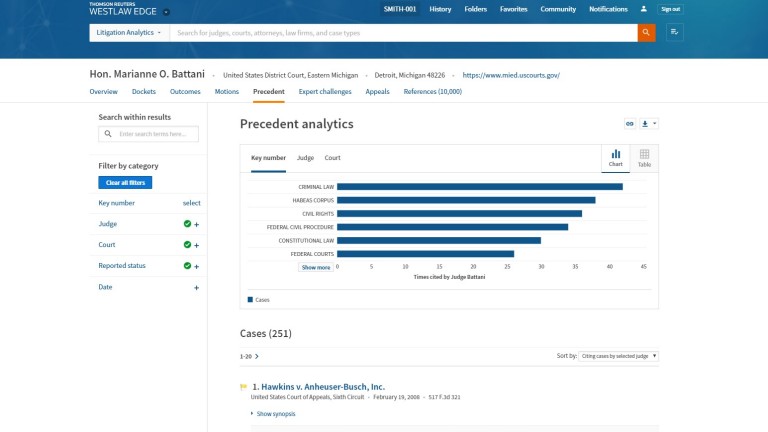Click the search history list icon
768x432 pixels.
coord(675,33)
